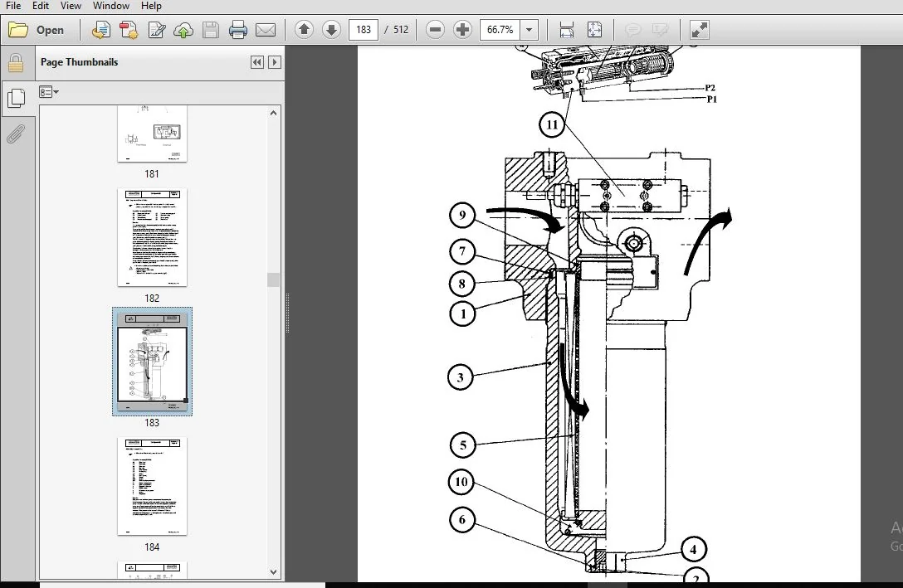The height and width of the screenshot is (588, 903).
Task: Open the zoom level dropdown arrow
Action: 529,30
